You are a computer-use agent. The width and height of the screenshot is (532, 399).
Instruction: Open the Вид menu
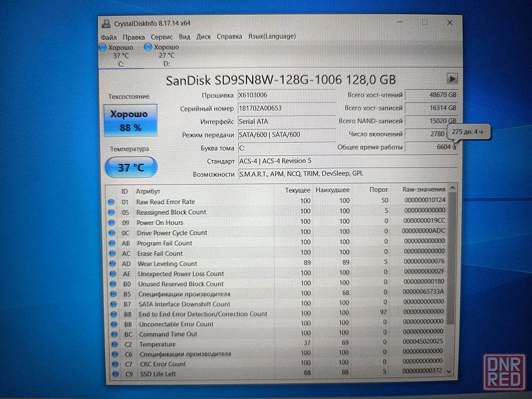[185, 37]
